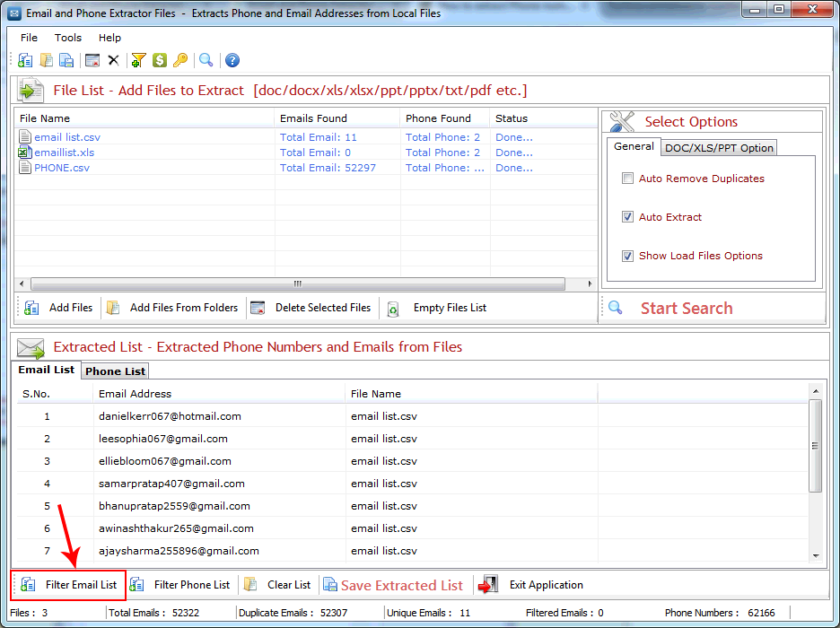
Task: Select row danielkerr067@hotmail.com
Action: click(x=411, y=416)
